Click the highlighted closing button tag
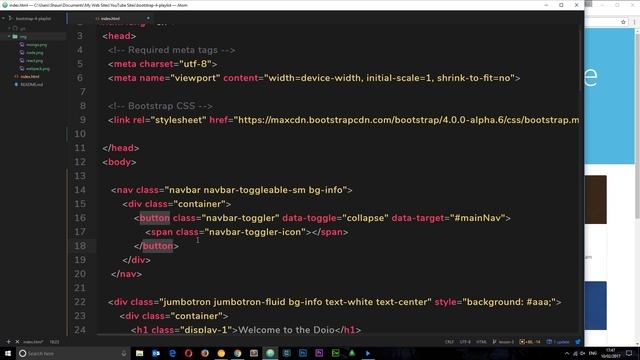Screen dimensions: 640x360 tap(158, 246)
